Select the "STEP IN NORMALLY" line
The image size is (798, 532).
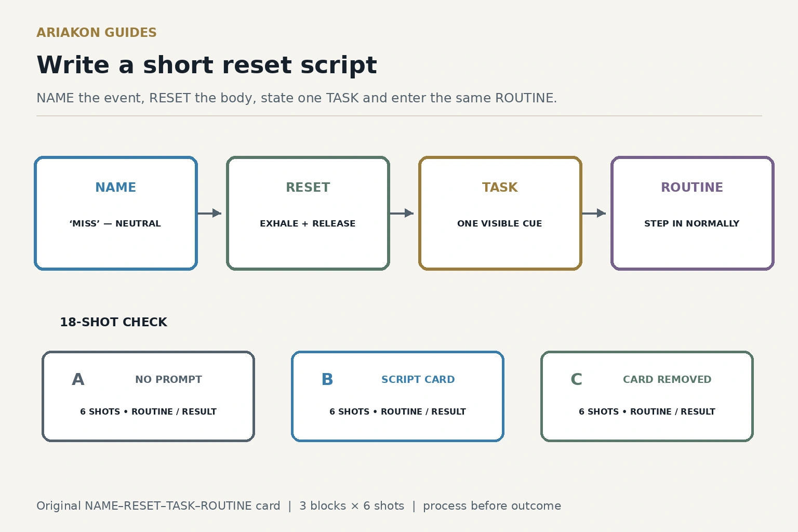(692, 223)
